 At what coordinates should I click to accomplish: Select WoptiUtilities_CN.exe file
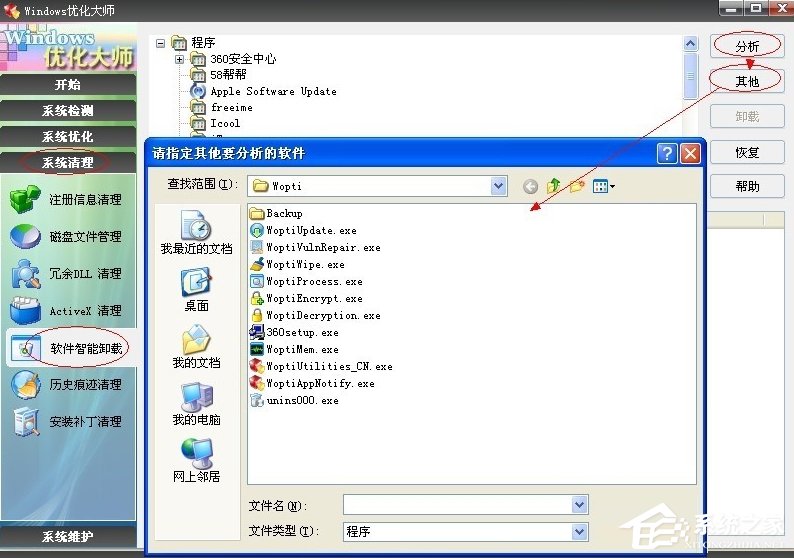[x=322, y=367]
